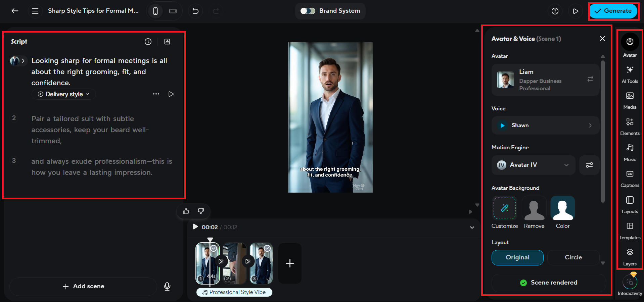644x302 pixels.
Task: Add a new scene with plus tile
Action: (290, 263)
